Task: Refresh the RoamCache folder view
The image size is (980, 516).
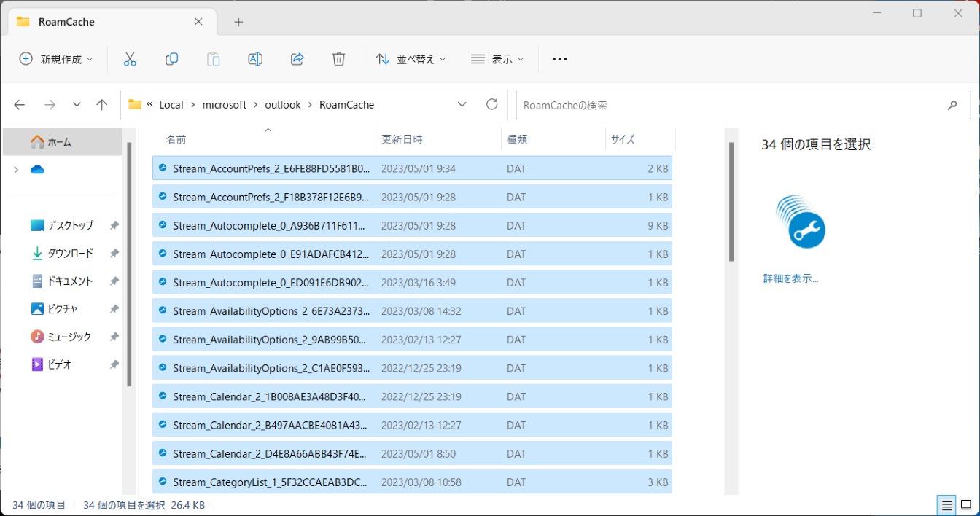Action: click(x=492, y=104)
